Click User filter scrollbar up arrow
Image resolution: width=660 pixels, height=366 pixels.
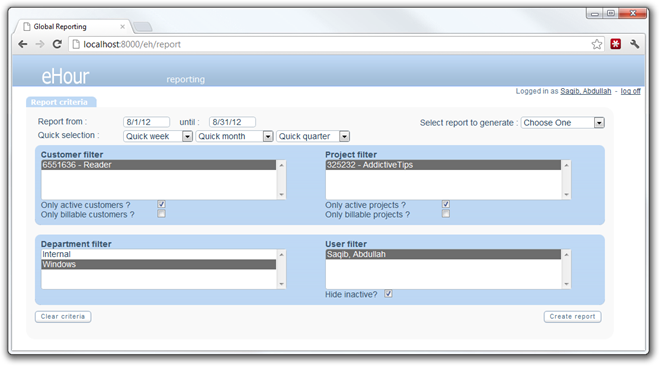click(566, 255)
